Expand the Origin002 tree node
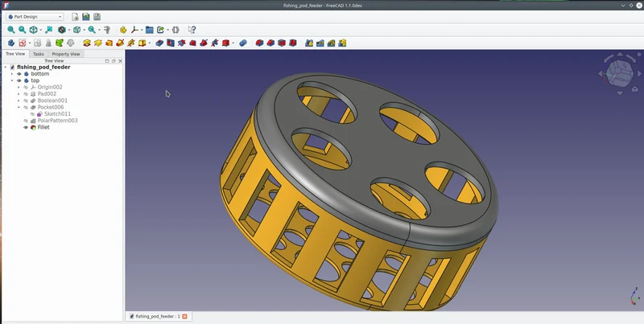Screen dimensions: 644x324 pos(19,88)
